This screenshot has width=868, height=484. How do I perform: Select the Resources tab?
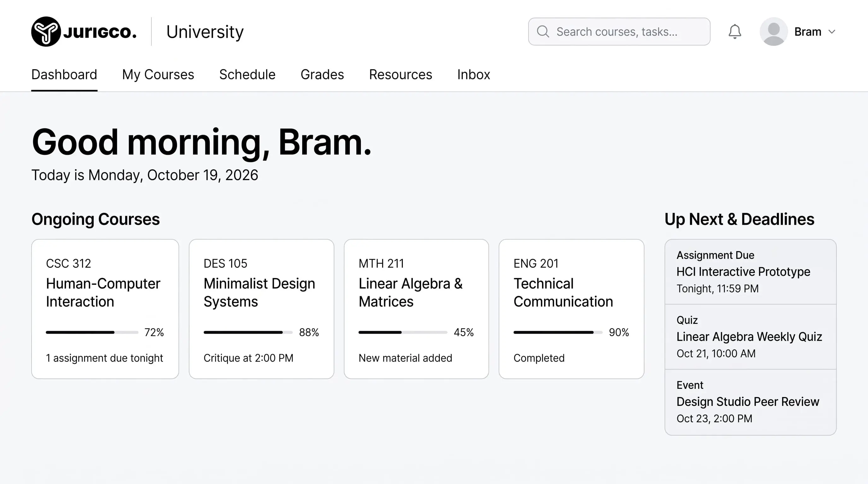click(x=400, y=74)
